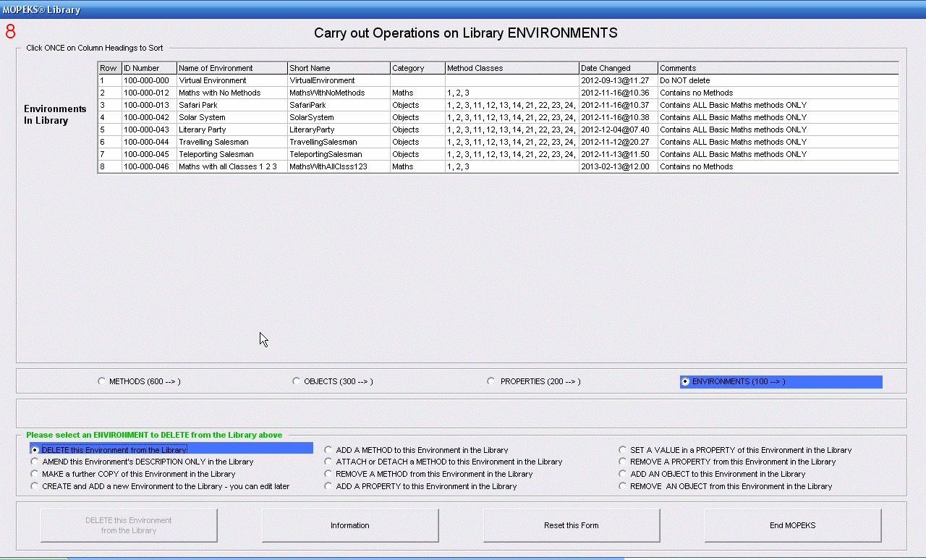Click ID cell 100-000-013
Image resolution: width=926 pixels, height=560 pixels.
pos(149,105)
